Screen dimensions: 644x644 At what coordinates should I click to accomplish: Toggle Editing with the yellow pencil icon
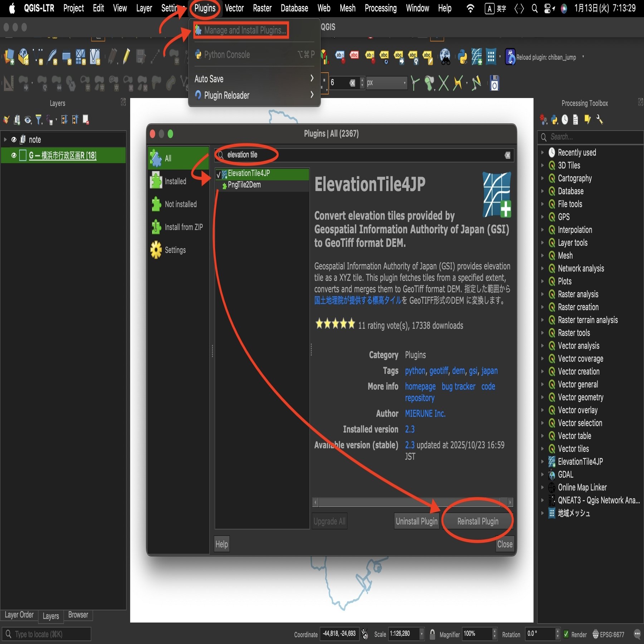coord(126,57)
